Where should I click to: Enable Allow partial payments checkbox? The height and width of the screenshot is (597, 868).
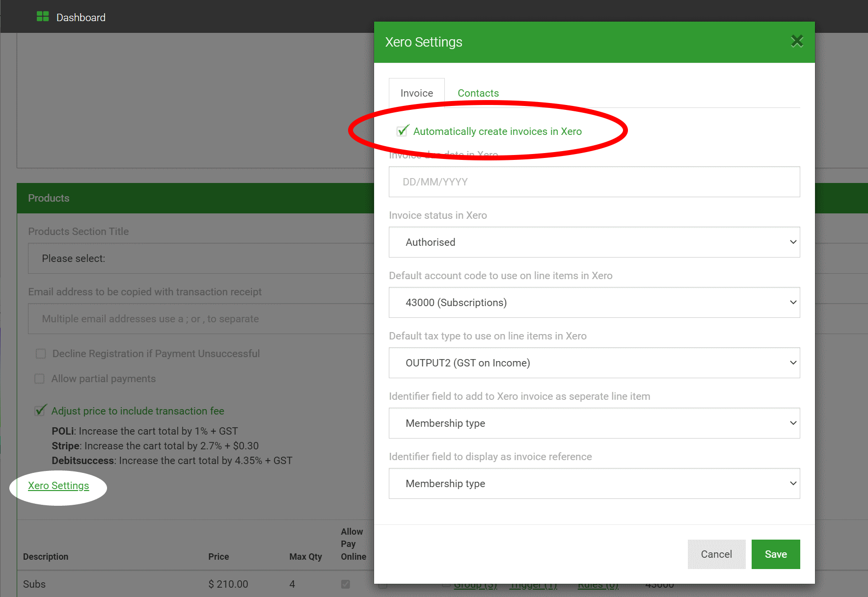click(x=40, y=379)
